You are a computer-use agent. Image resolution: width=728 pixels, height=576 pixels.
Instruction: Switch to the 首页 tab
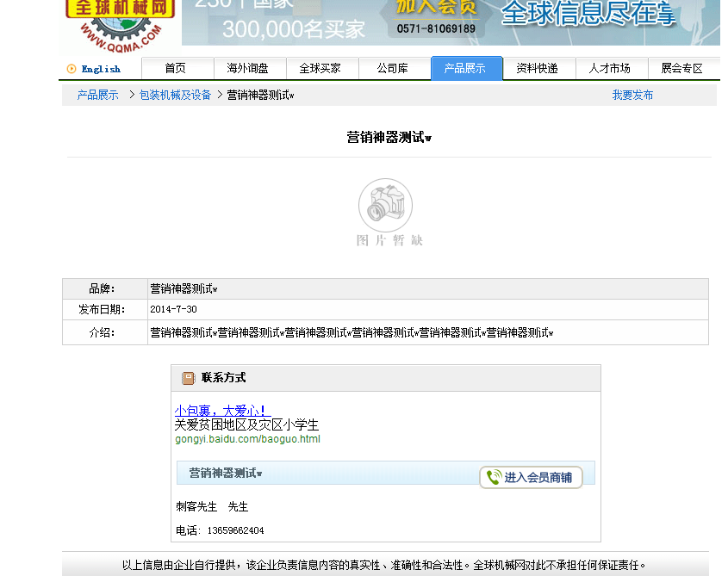[177, 68]
